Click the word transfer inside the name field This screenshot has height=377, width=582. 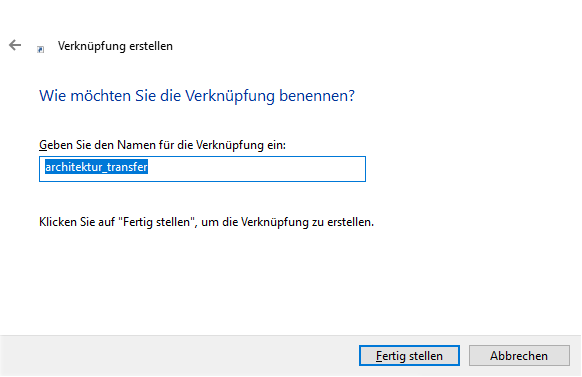click(128, 167)
